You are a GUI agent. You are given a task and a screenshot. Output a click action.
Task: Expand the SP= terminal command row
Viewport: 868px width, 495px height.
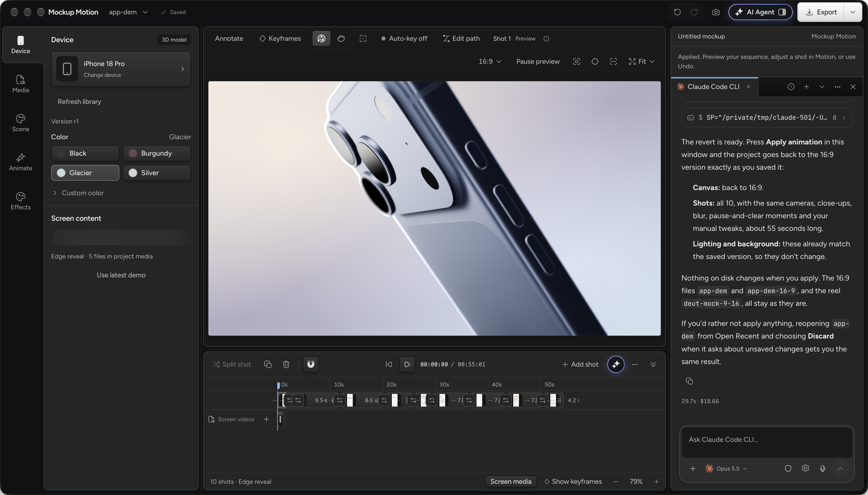767,118
